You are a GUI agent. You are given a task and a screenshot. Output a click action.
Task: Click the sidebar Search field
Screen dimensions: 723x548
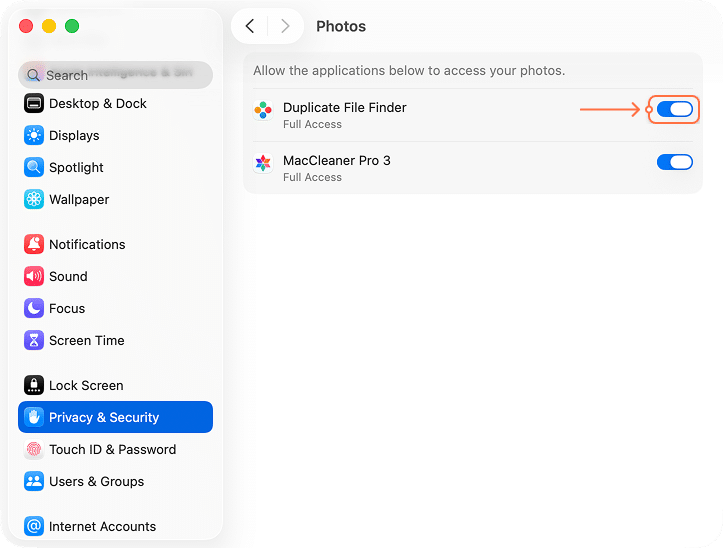(x=115, y=75)
